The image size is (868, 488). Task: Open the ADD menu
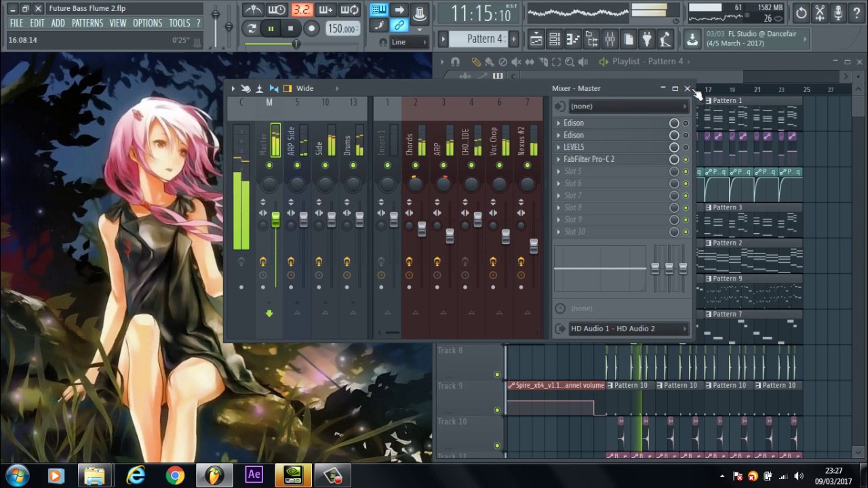tap(58, 23)
